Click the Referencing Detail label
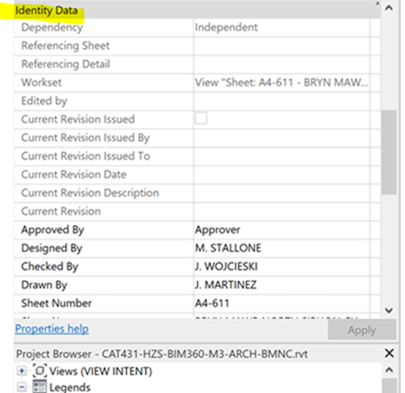The width and height of the screenshot is (405, 393). 66,64
